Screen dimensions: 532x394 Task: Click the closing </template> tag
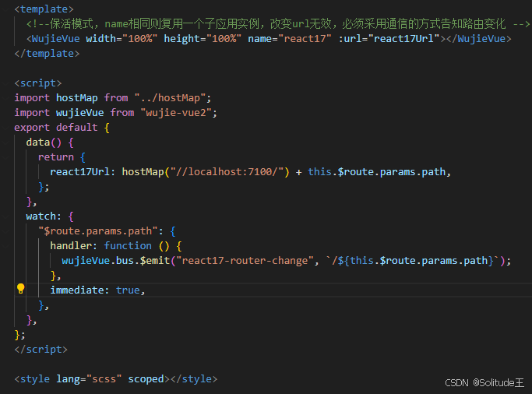pyautogui.click(x=47, y=54)
